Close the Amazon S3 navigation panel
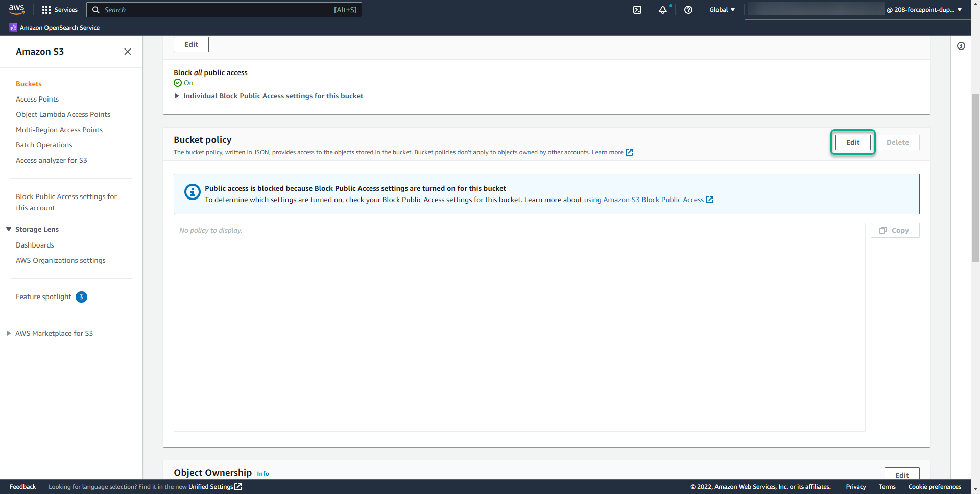This screenshot has height=494, width=980. click(128, 52)
